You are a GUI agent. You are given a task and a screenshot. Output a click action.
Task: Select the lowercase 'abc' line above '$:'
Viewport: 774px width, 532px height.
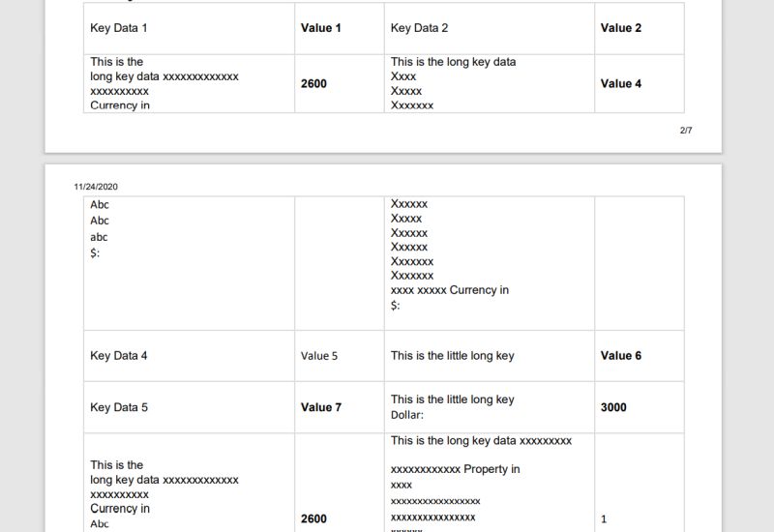(x=99, y=237)
